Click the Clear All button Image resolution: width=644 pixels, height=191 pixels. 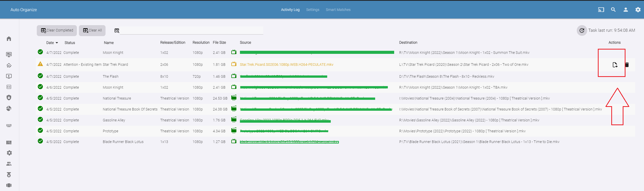(92, 30)
